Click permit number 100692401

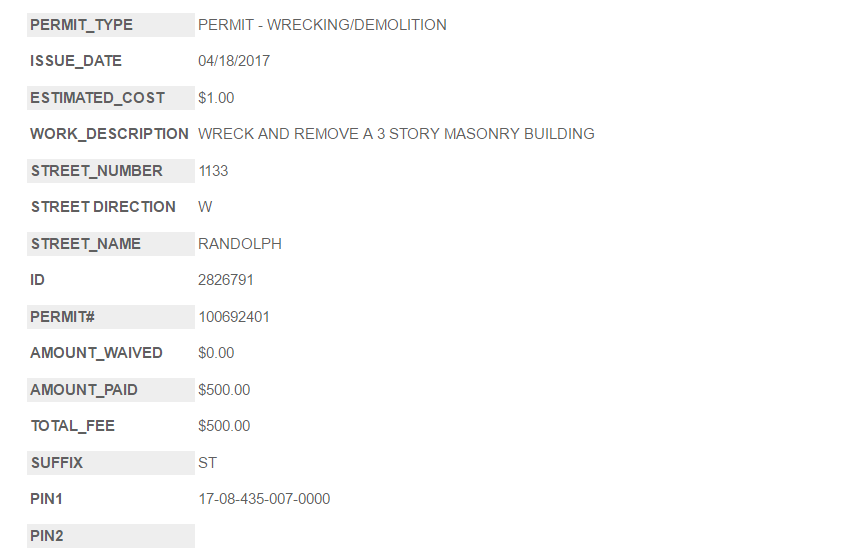click(x=234, y=317)
